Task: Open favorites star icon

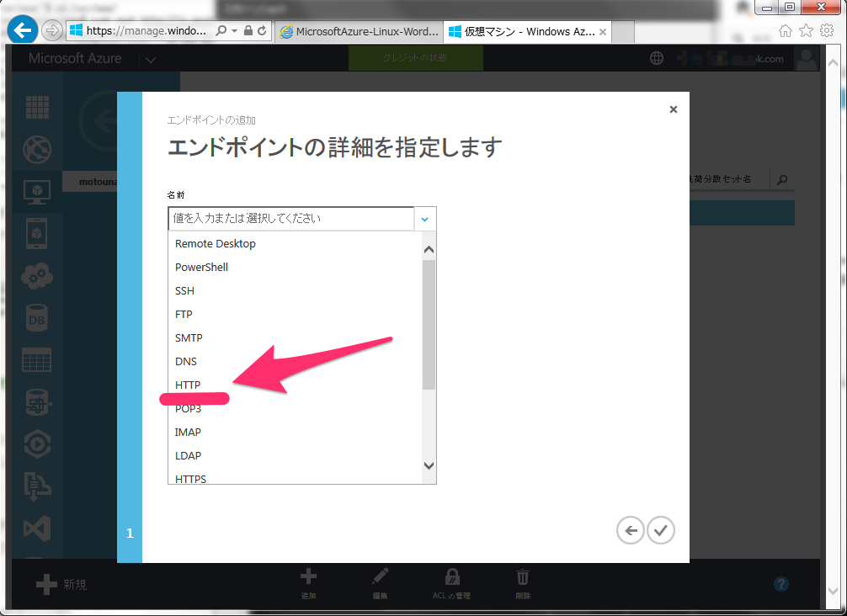Action: [x=806, y=31]
